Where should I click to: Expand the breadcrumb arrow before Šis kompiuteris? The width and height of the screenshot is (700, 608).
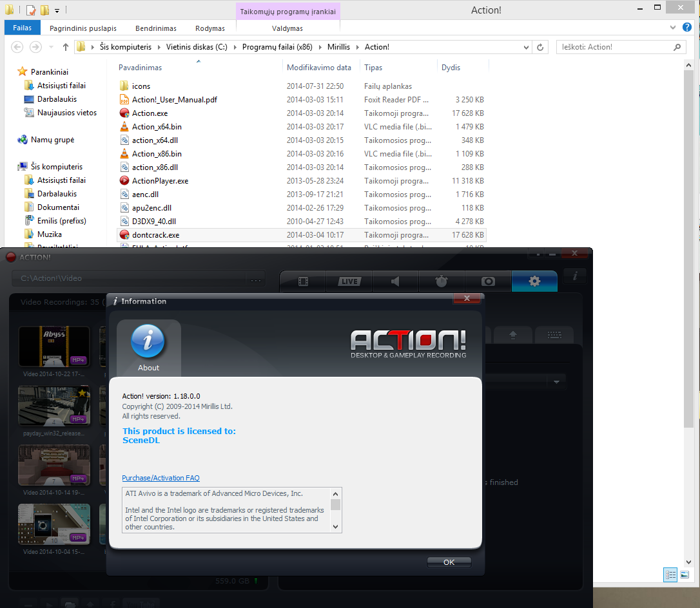92,47
